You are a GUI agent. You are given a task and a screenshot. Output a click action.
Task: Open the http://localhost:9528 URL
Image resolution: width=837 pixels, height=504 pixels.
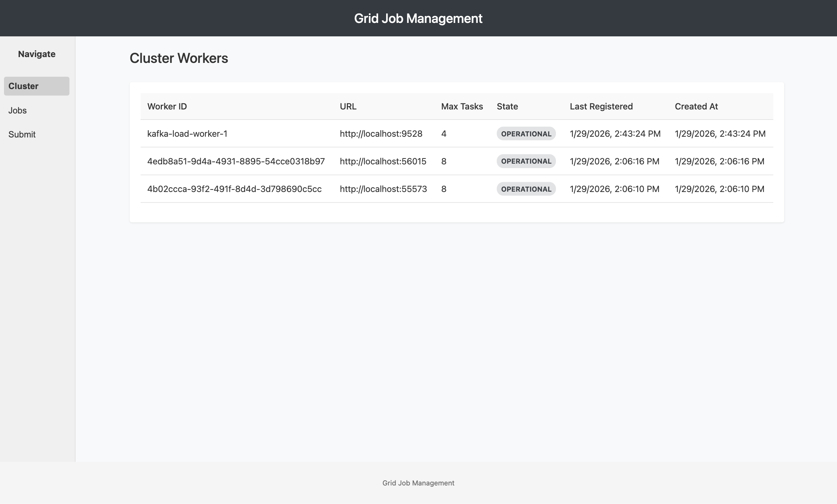click(x=381, y=134)
